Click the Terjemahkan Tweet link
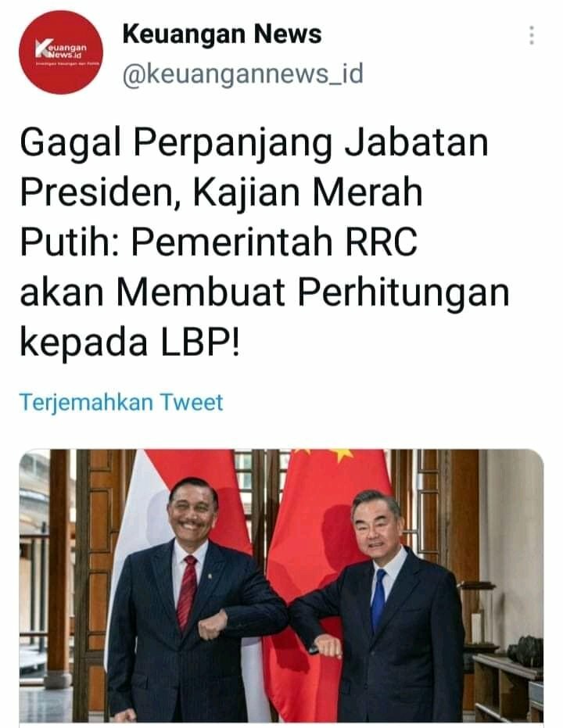 tap(121, 402)
